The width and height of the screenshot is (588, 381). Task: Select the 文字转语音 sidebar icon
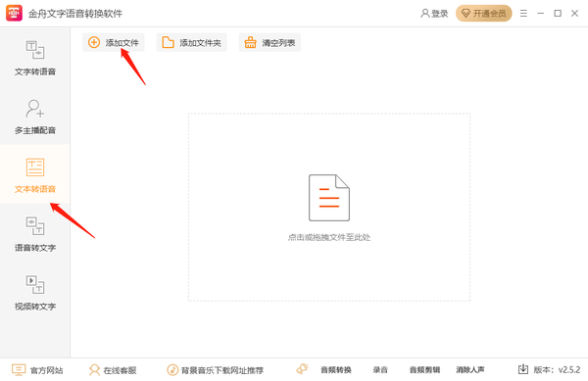click(x=35, y=50)
